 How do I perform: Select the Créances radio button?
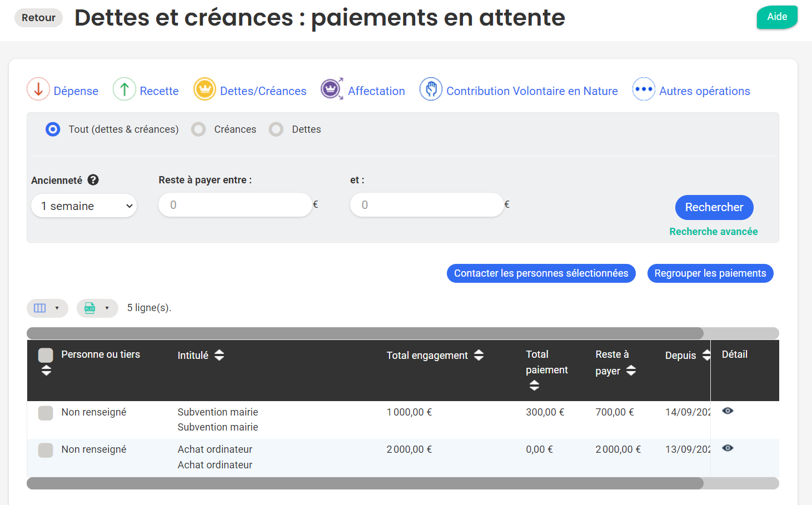[198, 129]
